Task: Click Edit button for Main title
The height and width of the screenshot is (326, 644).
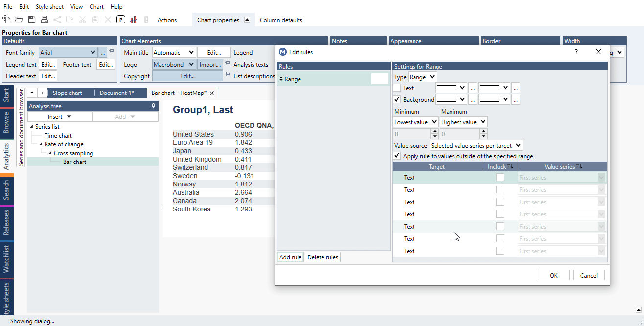Action: 214,52
